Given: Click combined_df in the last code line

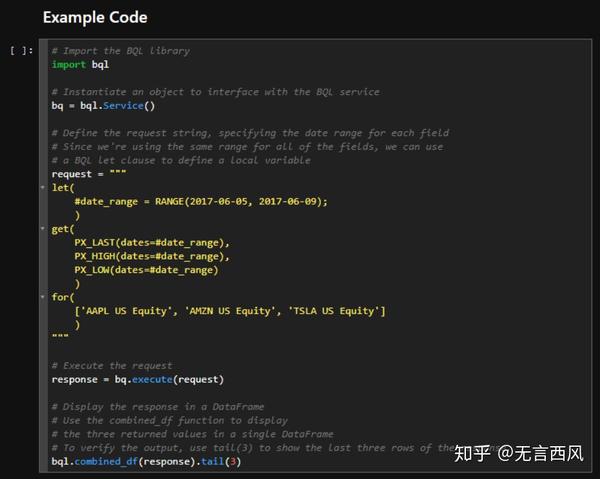Looking at the screenshot, I should pyautogui.click(x=106, y=461).
